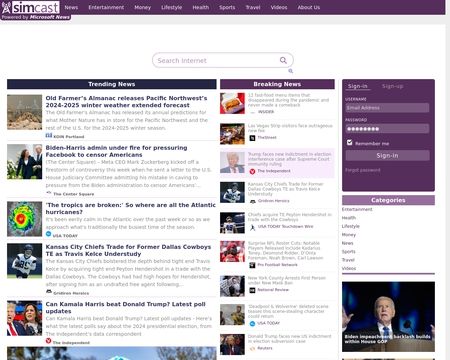Click the simcast logo icon

[7, 7]
